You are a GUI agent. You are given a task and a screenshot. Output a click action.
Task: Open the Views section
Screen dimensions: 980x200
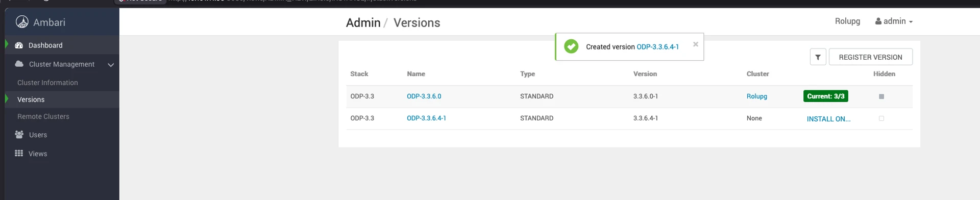pos(38,154)
